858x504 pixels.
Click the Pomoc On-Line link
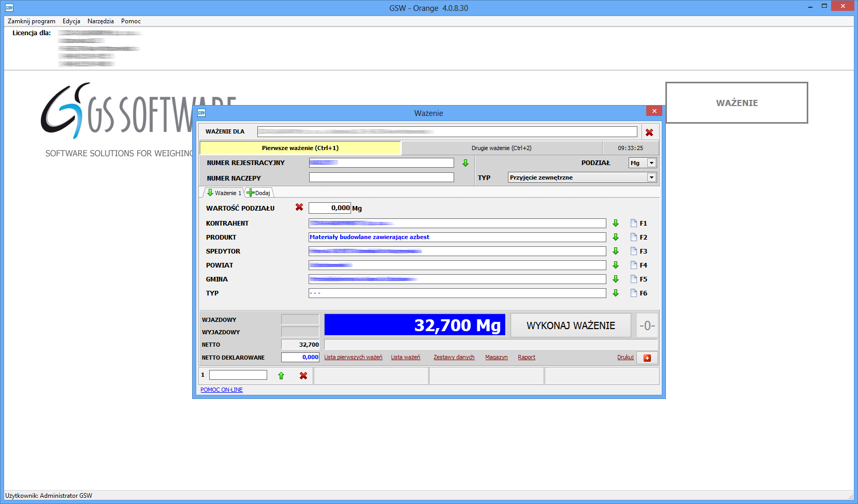[x=222, y=390]
